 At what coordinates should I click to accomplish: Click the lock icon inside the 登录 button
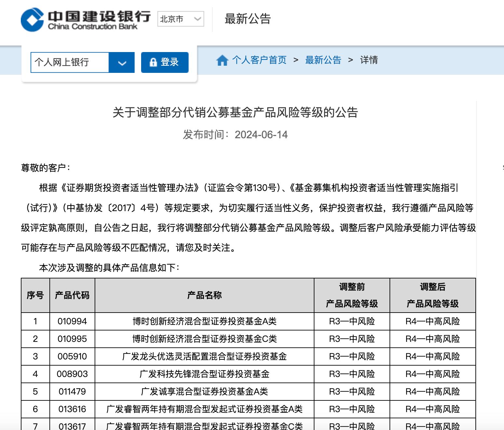point(153,62)
